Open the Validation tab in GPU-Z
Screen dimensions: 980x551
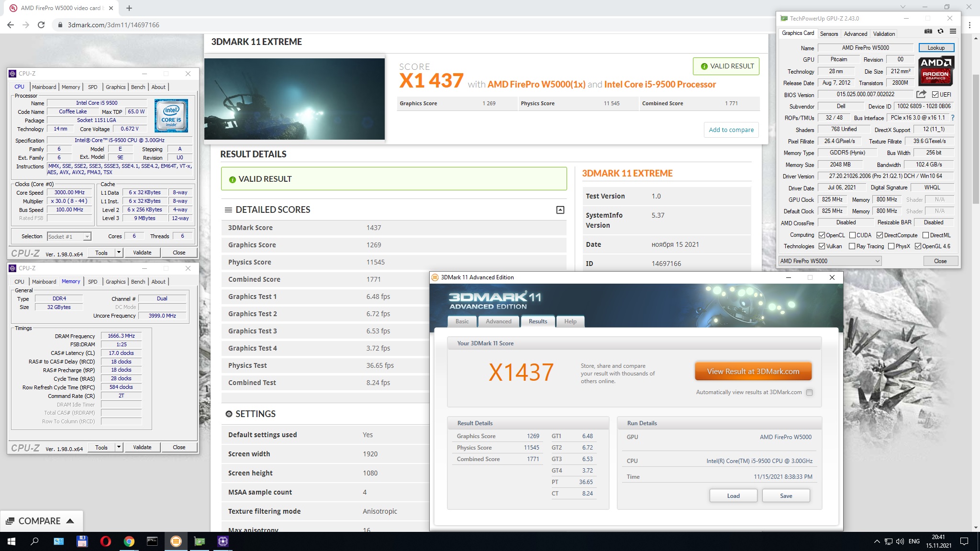pyautogui.click(x=884, y=33)
